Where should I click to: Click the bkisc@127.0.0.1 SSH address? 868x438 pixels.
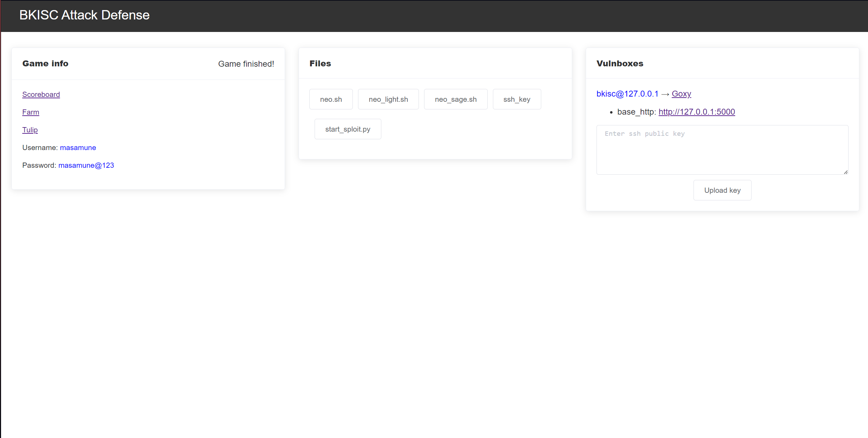[627, 94]
